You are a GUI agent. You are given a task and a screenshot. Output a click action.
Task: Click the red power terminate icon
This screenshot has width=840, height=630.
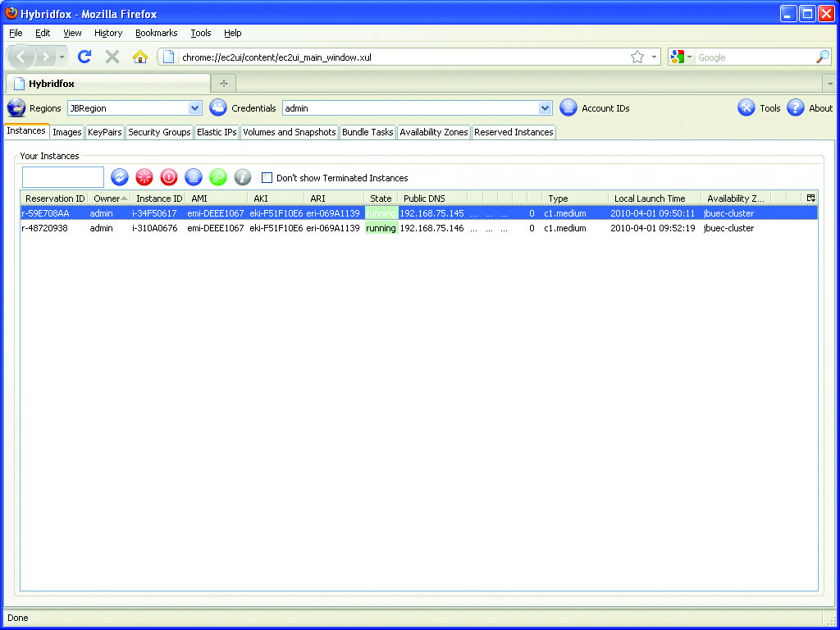tap(169, 177)
